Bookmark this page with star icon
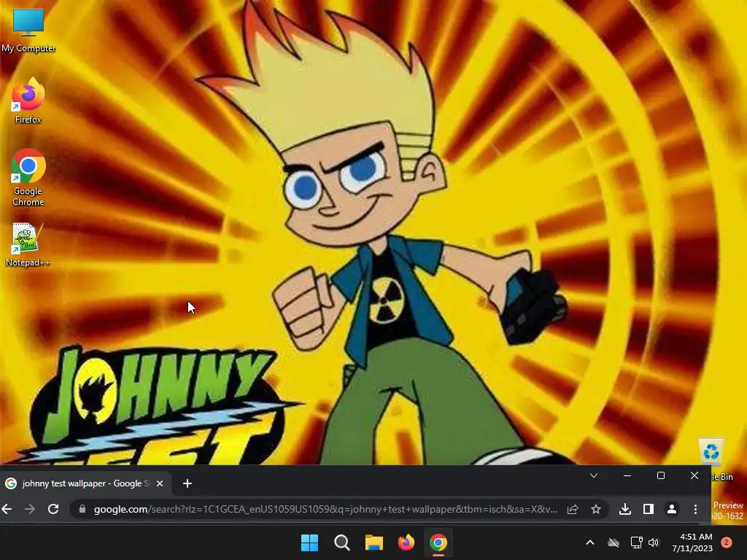The image size is (747, 560). click(595, 509)
